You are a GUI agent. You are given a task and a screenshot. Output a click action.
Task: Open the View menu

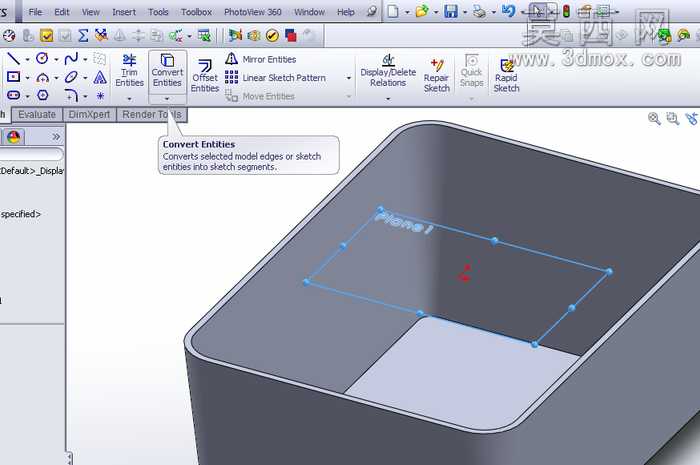[91, 12]
